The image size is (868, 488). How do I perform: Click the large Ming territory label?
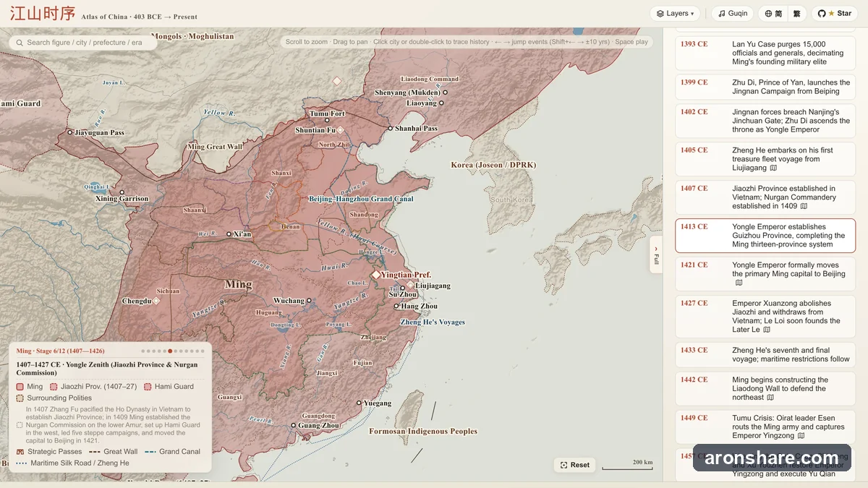238,284
